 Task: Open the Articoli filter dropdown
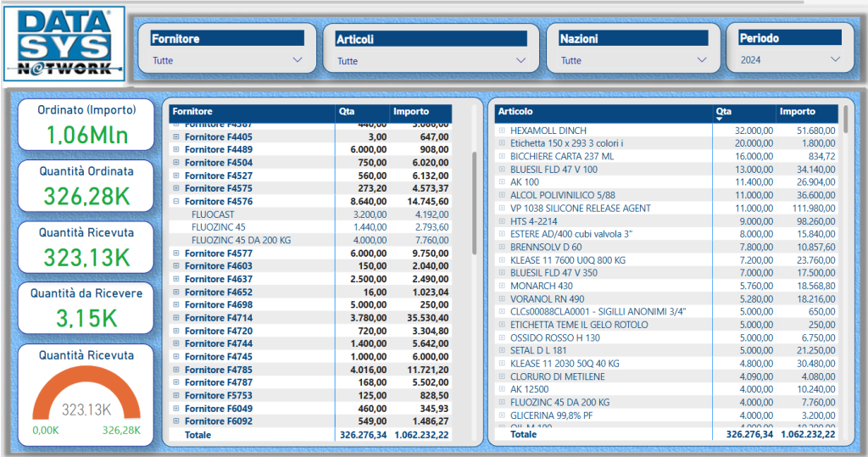tap(522, 60)
